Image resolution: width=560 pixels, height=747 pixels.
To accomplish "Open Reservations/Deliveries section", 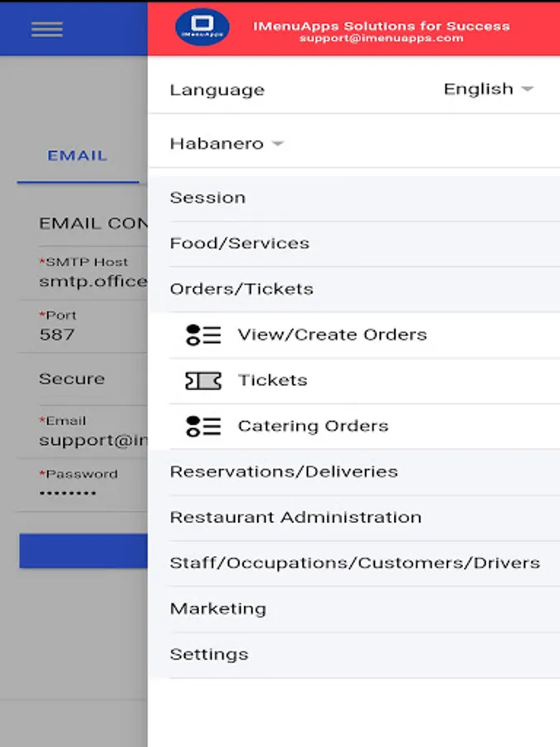I will (353, 471).
